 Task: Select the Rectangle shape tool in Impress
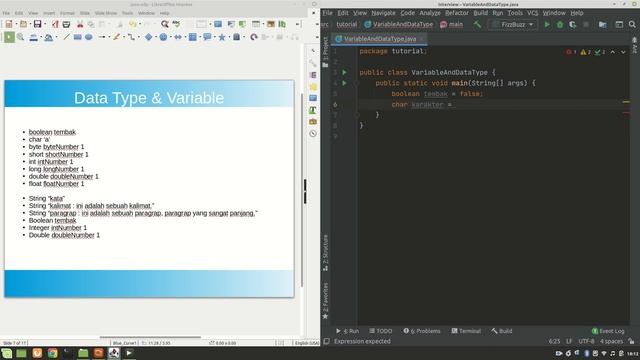78,37
